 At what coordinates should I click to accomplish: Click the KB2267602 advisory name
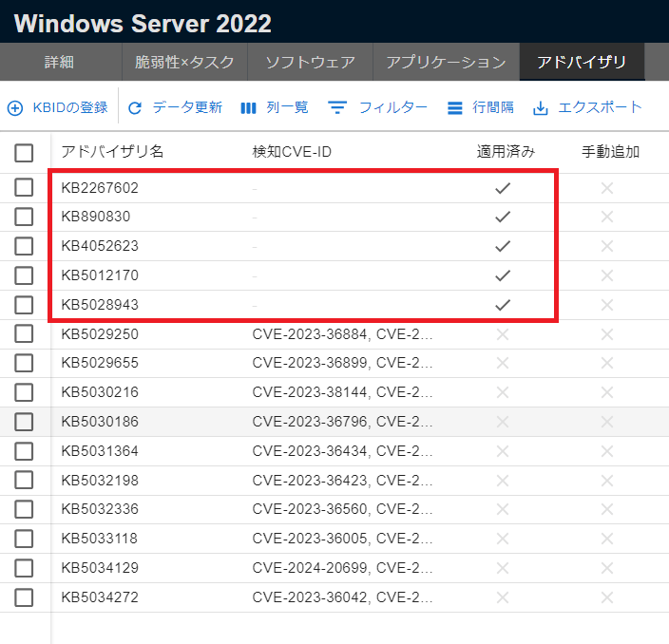click(100, 188)
